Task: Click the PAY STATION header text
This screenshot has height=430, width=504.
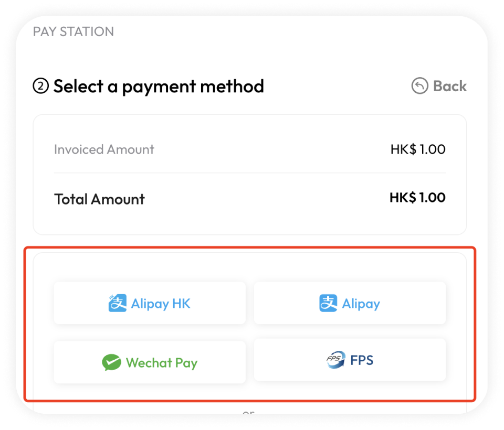Action: pyautogui.click(x=73, y=31)
